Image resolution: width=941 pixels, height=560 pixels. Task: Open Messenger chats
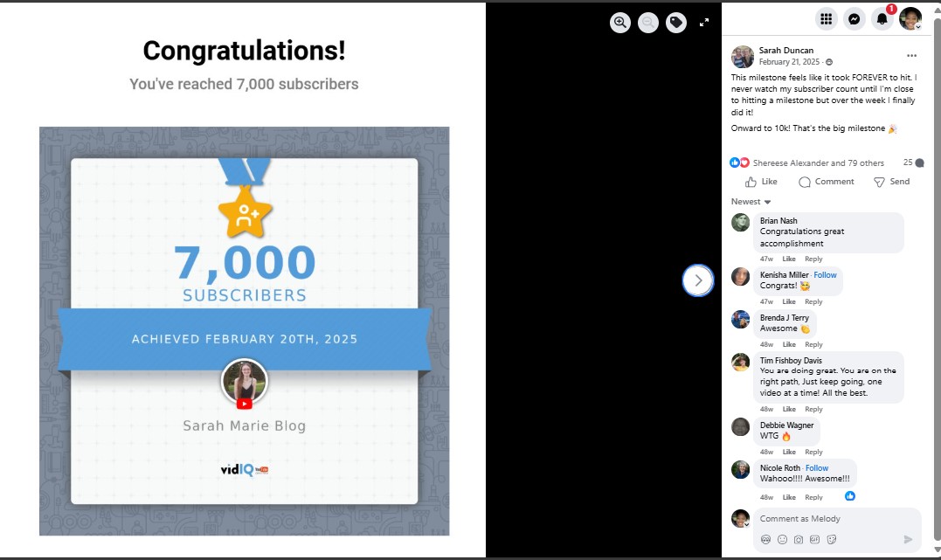[x=854, y=19]
